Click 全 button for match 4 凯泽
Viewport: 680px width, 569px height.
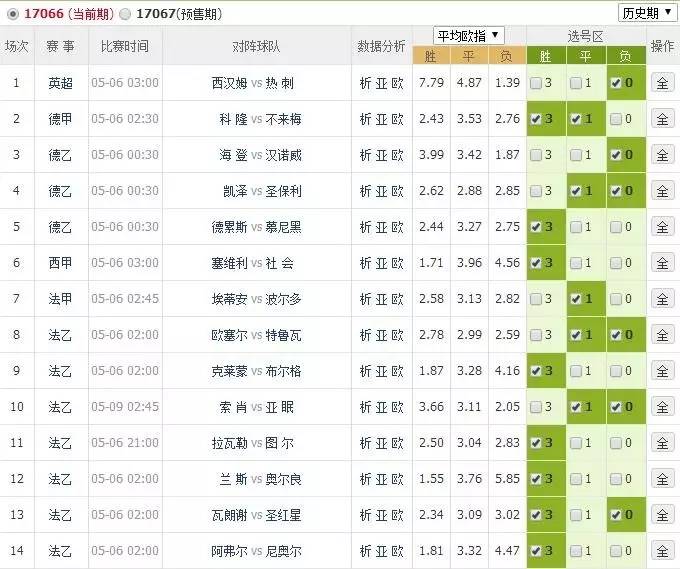[x=662, y=191]
